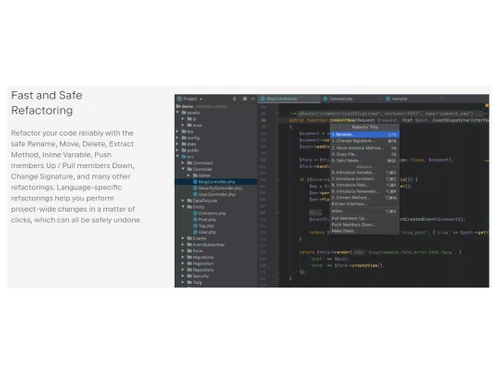500x375 pixels.
Task: Expand the Command folder
Action: 183,163
